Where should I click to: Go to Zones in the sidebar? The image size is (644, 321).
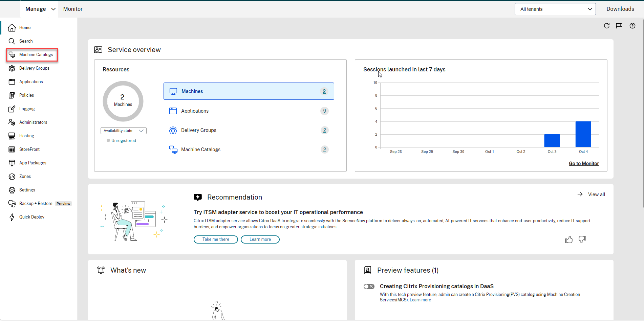(25, 177)
